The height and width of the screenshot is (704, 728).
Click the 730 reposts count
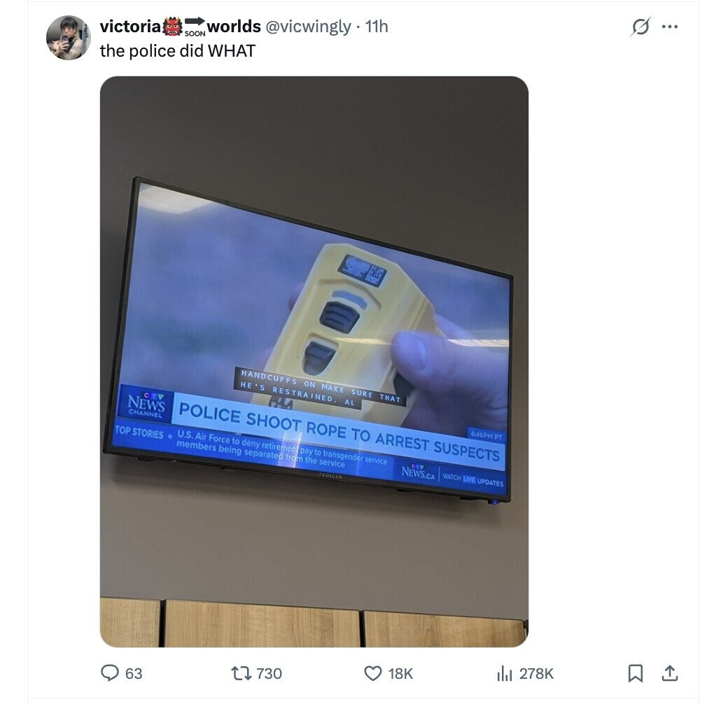269,673
